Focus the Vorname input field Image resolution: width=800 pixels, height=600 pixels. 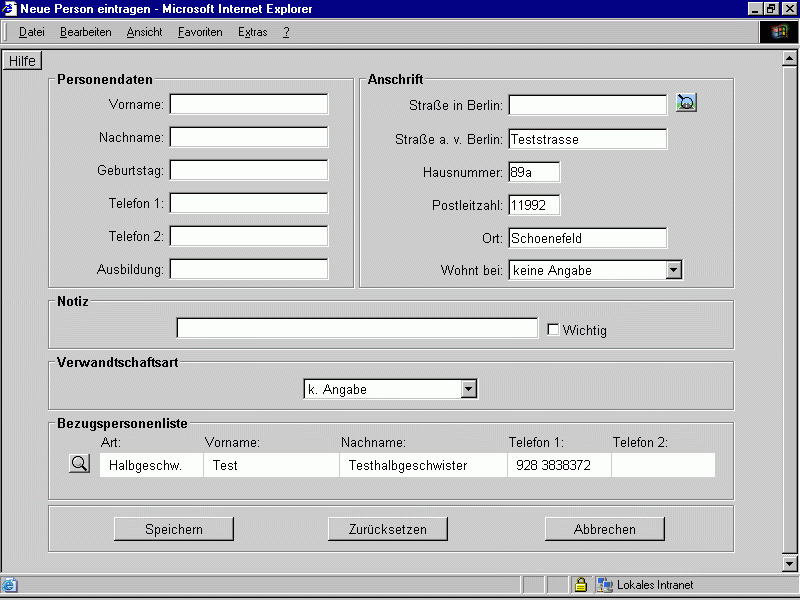point(249,104)
